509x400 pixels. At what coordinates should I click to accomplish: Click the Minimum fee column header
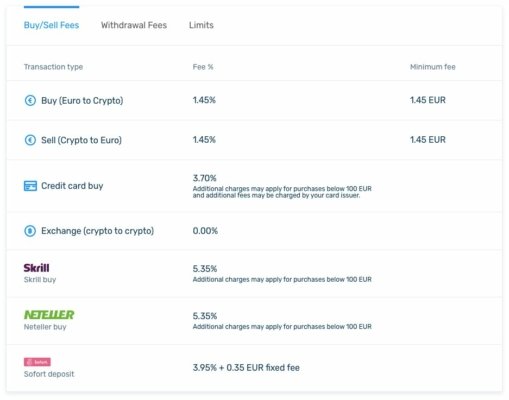coord(433,67)
